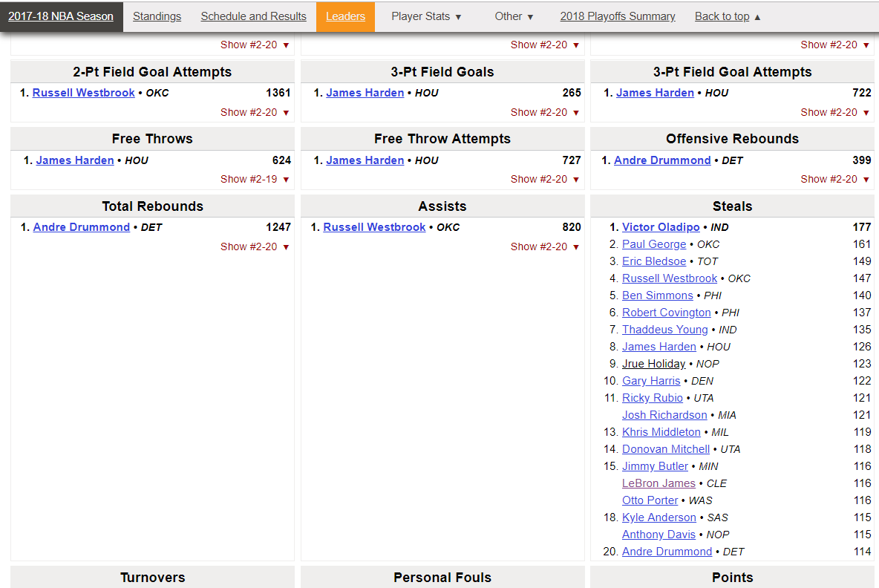Open Ricky Rubio player link
The height and width of the screenshot is (588, 879).
(x=653, y=398)
